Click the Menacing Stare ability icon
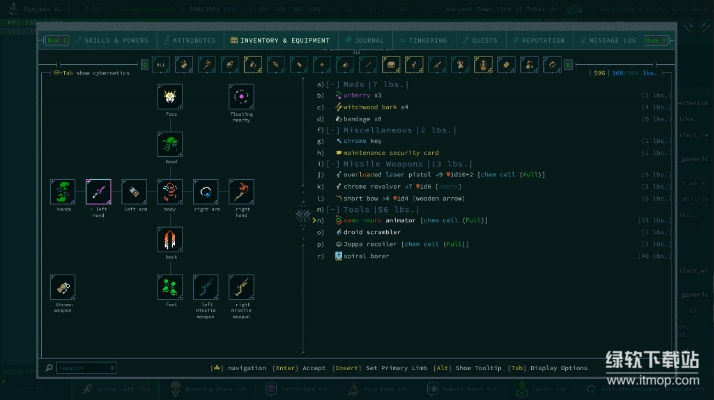 [176, 389]
